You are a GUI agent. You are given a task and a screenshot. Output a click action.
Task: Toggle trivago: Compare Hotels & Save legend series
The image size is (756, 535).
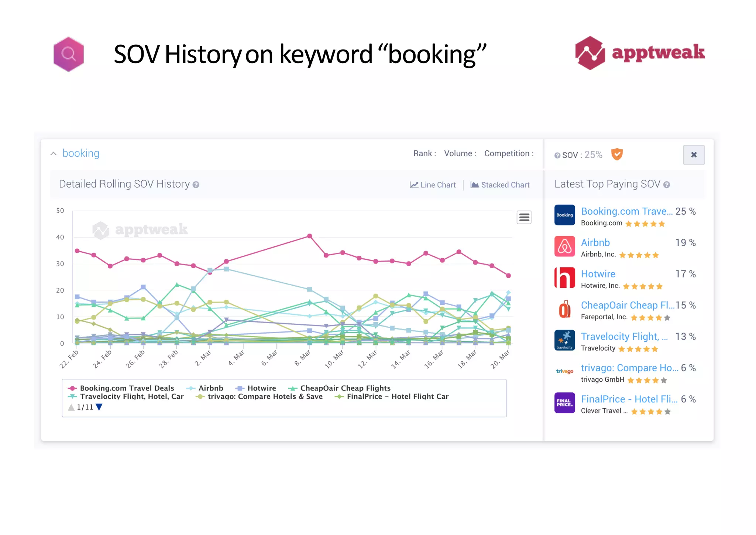[x=260, y=396]
